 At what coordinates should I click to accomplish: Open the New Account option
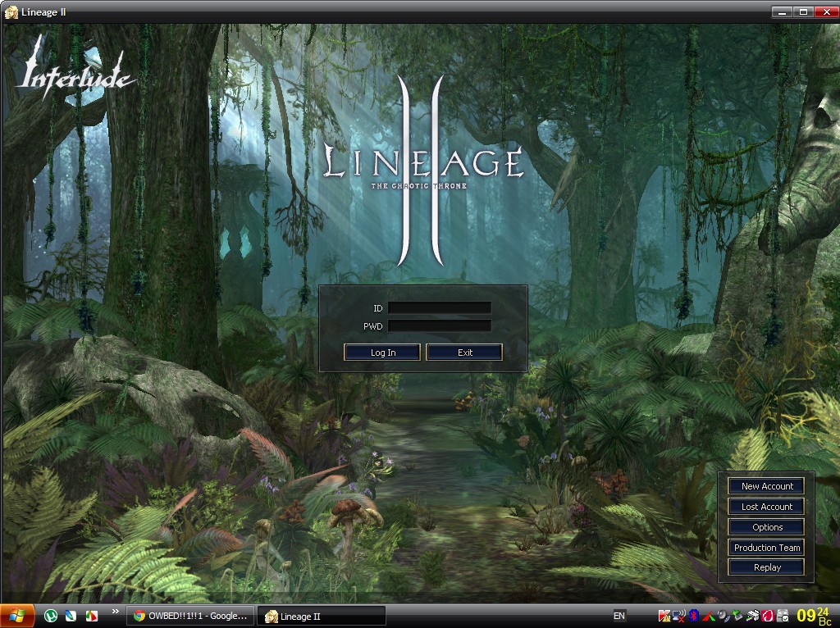(767, 486)
